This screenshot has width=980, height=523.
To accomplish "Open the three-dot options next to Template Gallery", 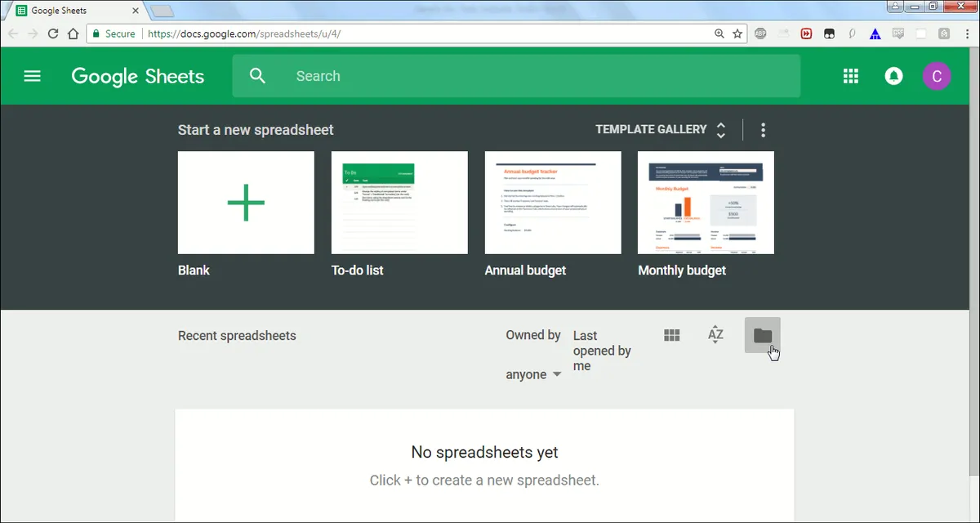I will pos(763,130).
